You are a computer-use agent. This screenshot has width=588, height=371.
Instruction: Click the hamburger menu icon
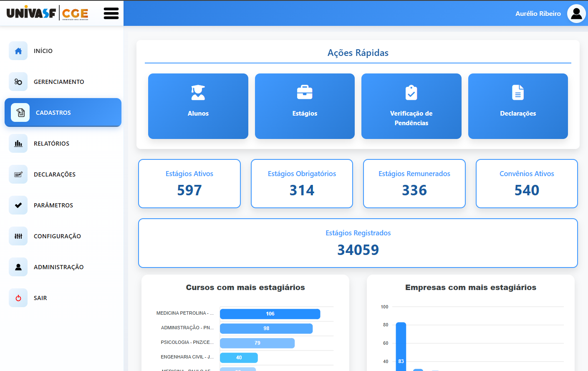point(111,13)
